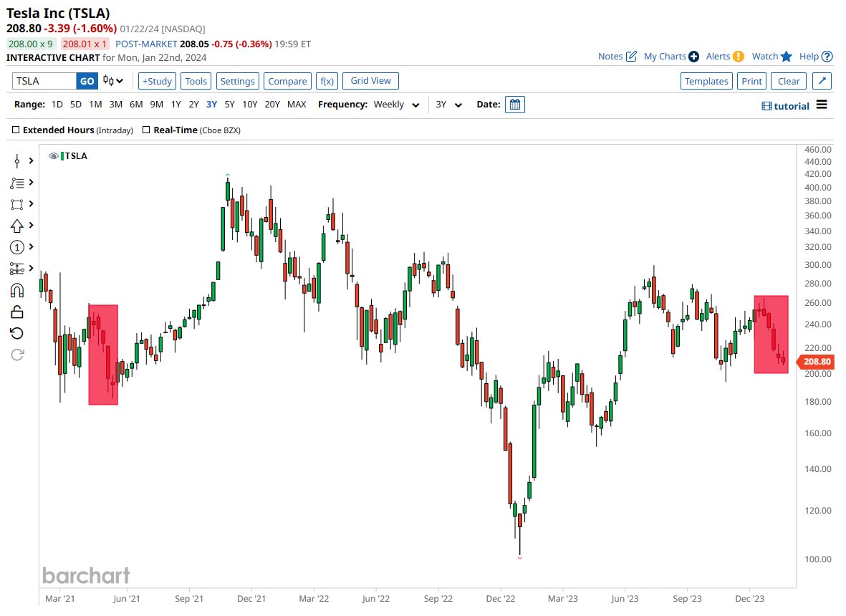Screen dimensions: 846x616
Task: Open the date calendar picker icon
Action: (x=515, y=105)
